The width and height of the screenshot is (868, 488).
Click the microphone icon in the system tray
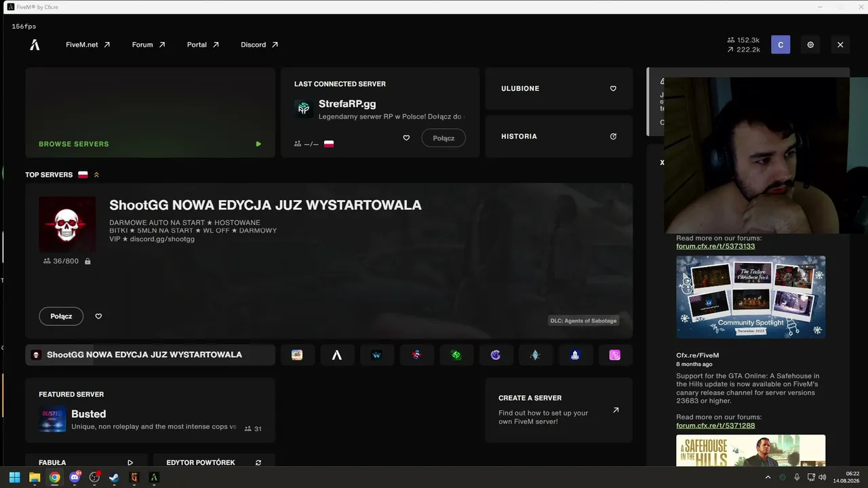pos(797,477)
